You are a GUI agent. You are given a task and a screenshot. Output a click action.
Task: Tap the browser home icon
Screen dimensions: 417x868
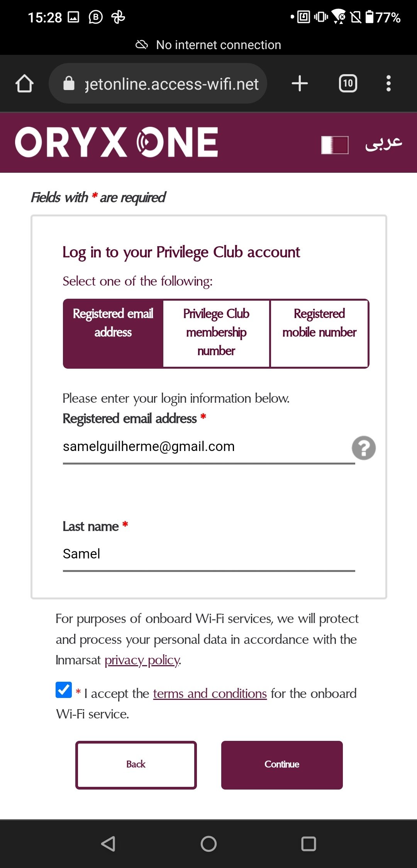tap(24, 83)
